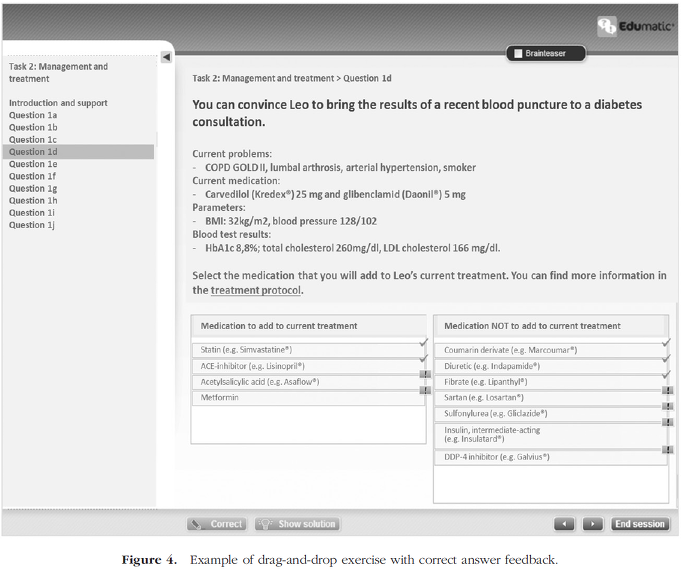Collapse the sidebar with the arrow icon
Viewport: 683px width, 572px height.
(166, 57)
